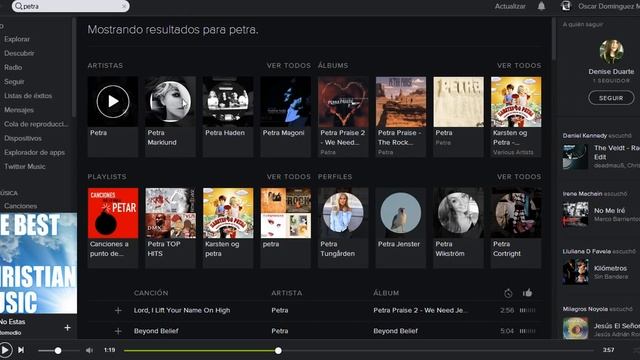Screen dimensions: 640x360
Task: Open the Petra Marklund artist thumbnail
Action: (170, 101)
